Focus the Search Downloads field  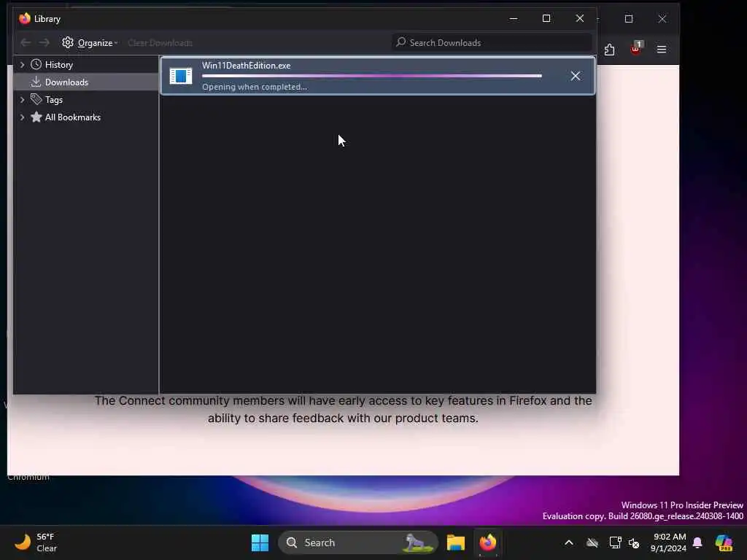tap(492, 43)
